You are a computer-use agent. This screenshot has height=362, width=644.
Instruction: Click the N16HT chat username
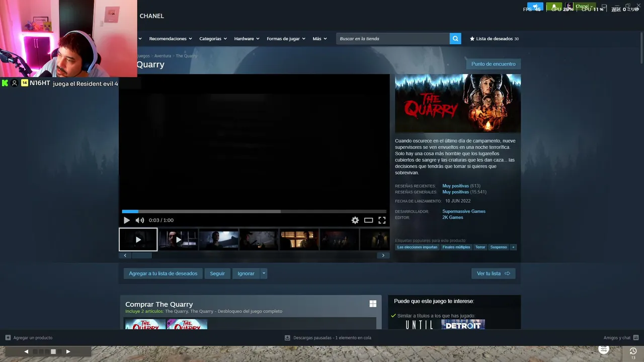coord(40,83)
